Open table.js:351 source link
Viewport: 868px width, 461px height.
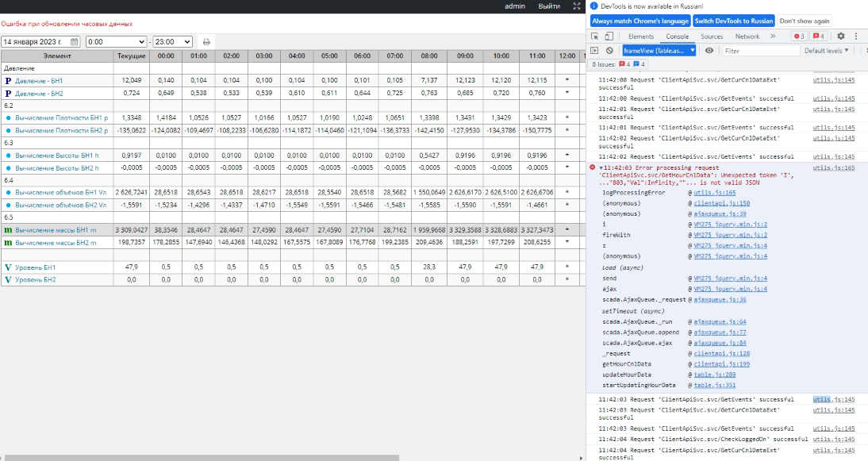715,385
